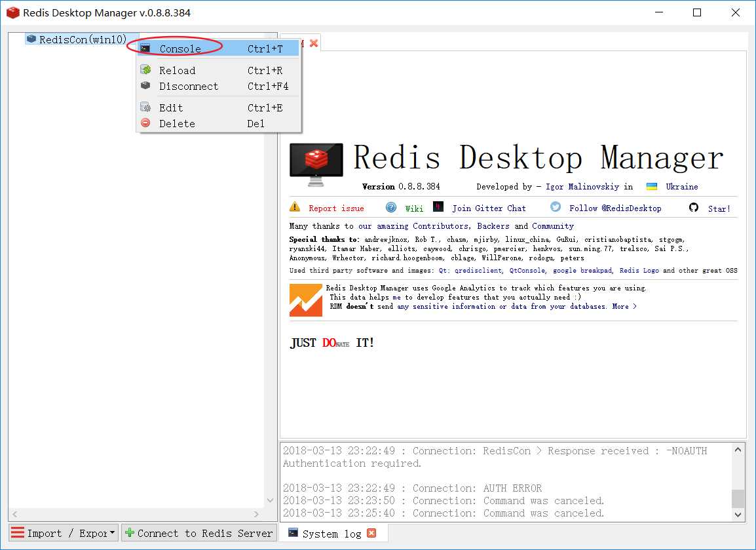Screen dimensions: 756x550
Task: Click the JUST DONATE IT! text
Action: pyautogui.click(x=332, y=343)
